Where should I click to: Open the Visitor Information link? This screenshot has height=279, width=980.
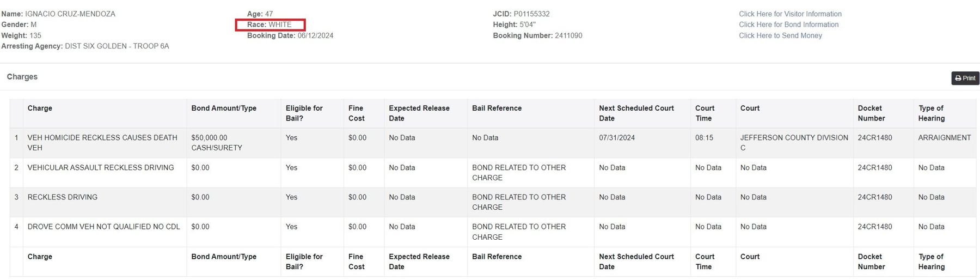[790, 14]
